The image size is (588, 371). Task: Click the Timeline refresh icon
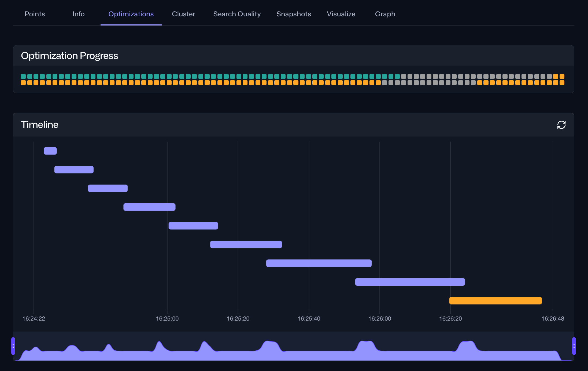562,125
